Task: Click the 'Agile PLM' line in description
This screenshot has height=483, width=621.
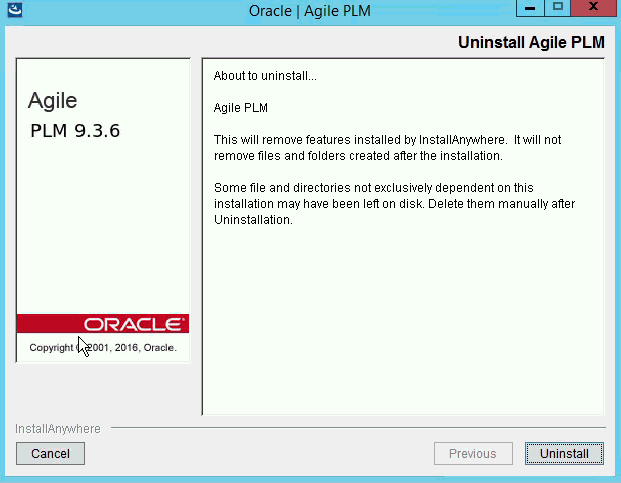Action: 241,108
